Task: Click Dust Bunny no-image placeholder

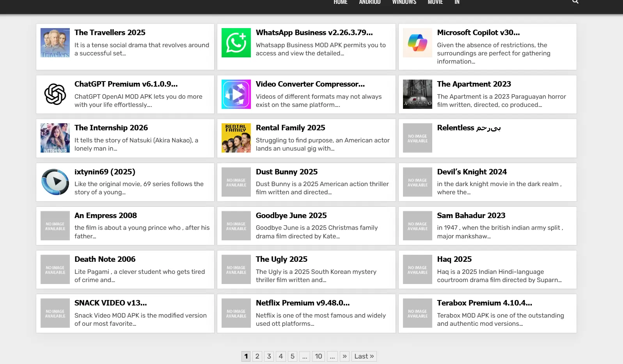Action: (x=236, y=182)
